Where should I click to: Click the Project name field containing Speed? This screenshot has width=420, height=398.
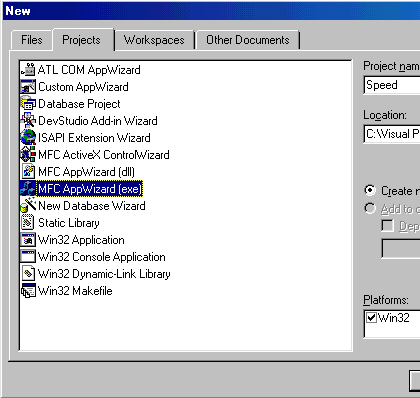[x=392, y=85]
